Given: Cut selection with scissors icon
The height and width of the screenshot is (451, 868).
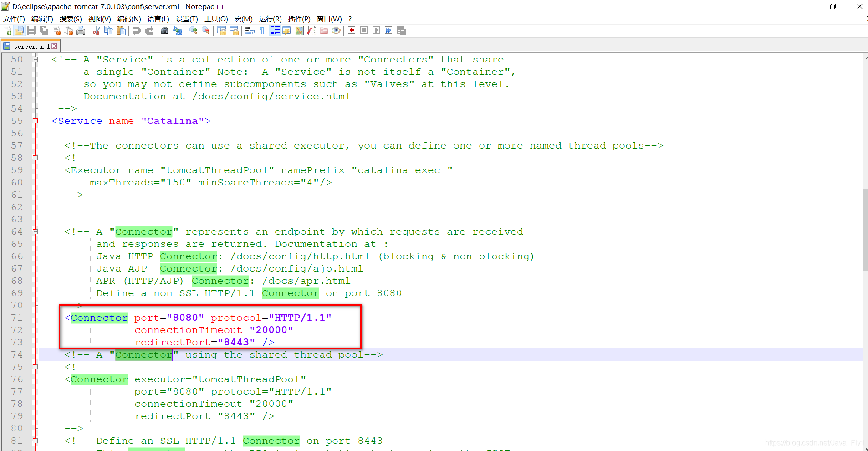Looking at the screenshot, I should pos(96,31).
